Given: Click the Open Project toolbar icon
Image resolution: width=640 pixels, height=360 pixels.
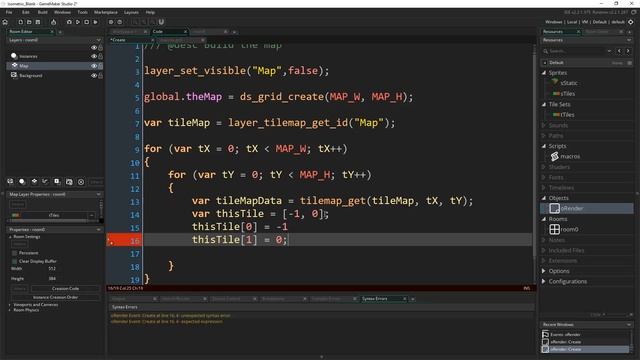Looking at the screenshot, I should click(29, 22).
